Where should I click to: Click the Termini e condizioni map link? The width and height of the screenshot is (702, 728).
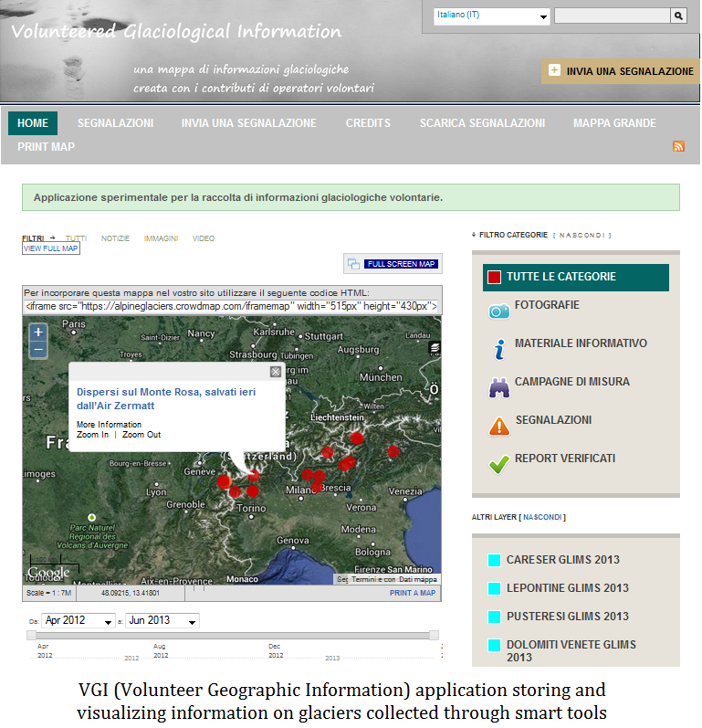click(372, 579)
